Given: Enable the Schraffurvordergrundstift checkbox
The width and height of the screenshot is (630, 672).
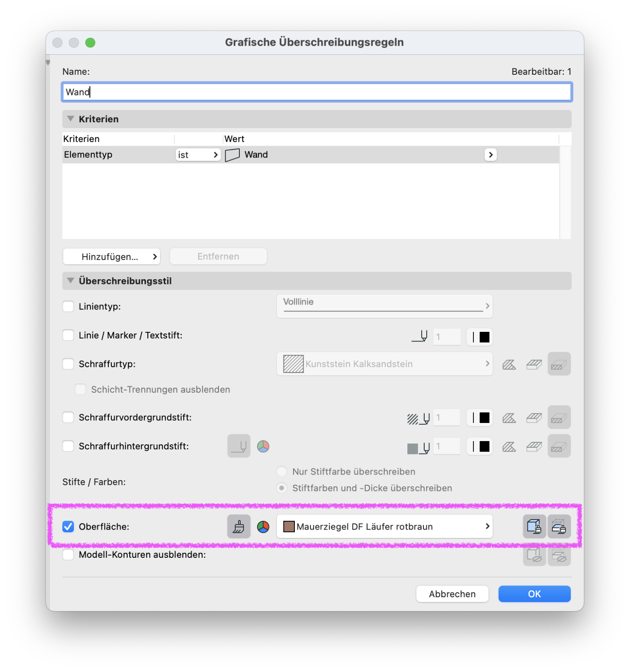Looking at the screenshot, I should point(68,417).
